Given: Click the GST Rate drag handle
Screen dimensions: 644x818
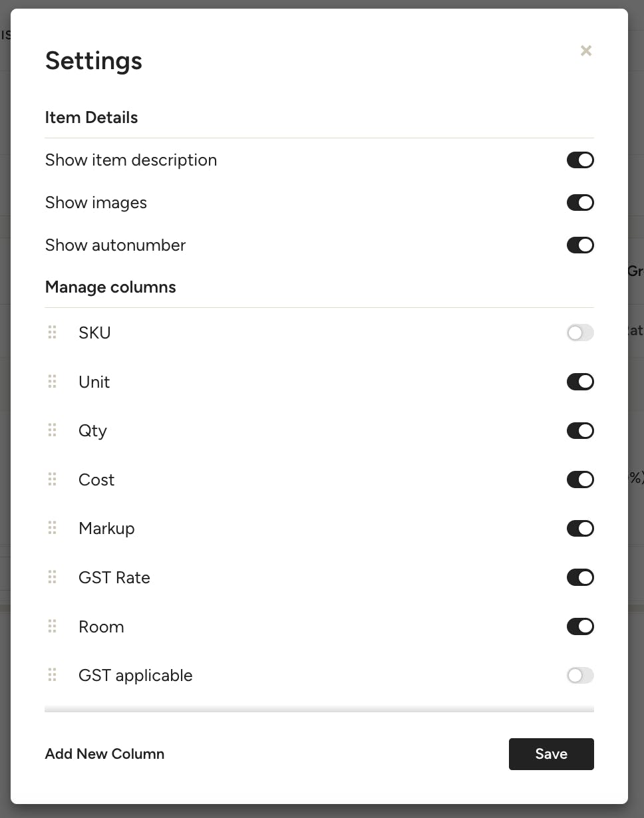Looking at the screenshot, I should (53, 577).
